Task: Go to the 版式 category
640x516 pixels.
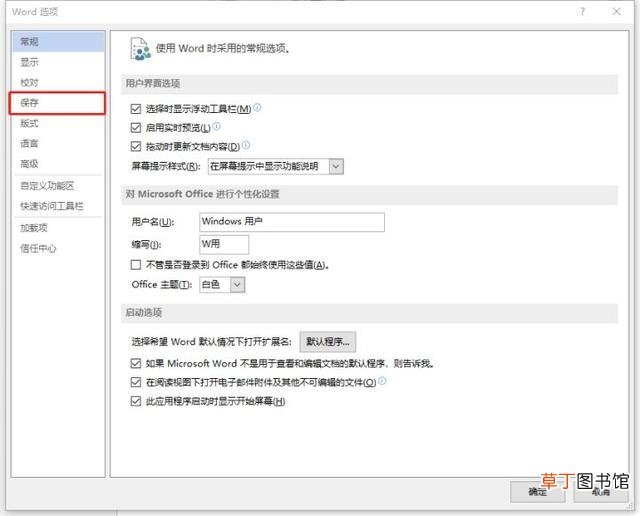Action: point(58,123)
